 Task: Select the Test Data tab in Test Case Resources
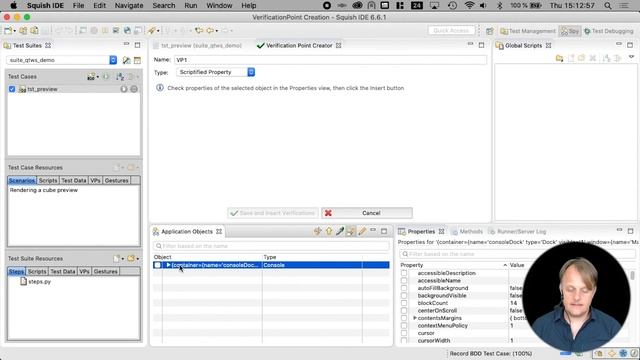[73, 180]
